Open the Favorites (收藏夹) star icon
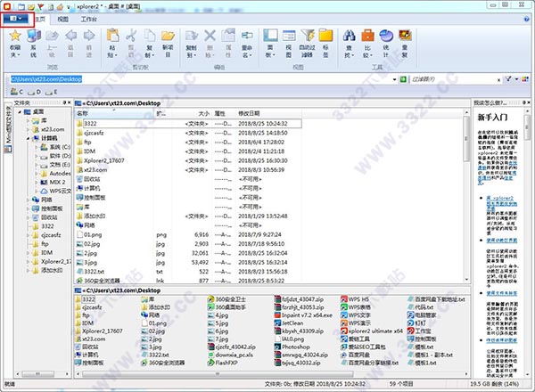Viewport: 535px width, 392px height. (x=15, y=36)
